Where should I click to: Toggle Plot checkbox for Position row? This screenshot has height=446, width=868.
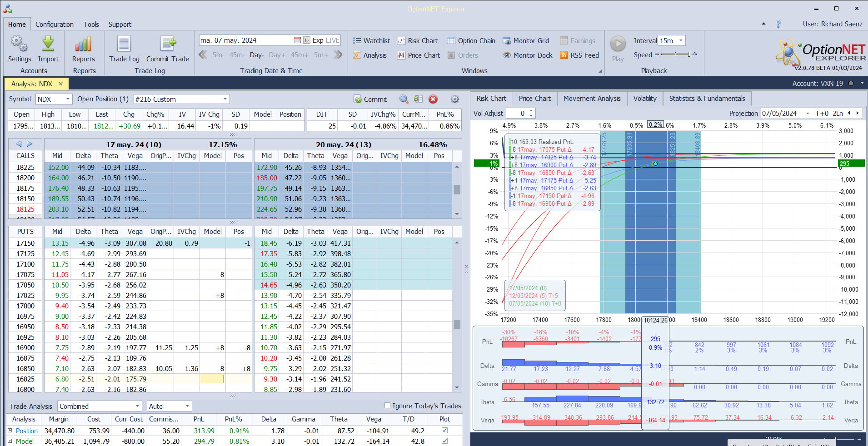coord(444,431)
